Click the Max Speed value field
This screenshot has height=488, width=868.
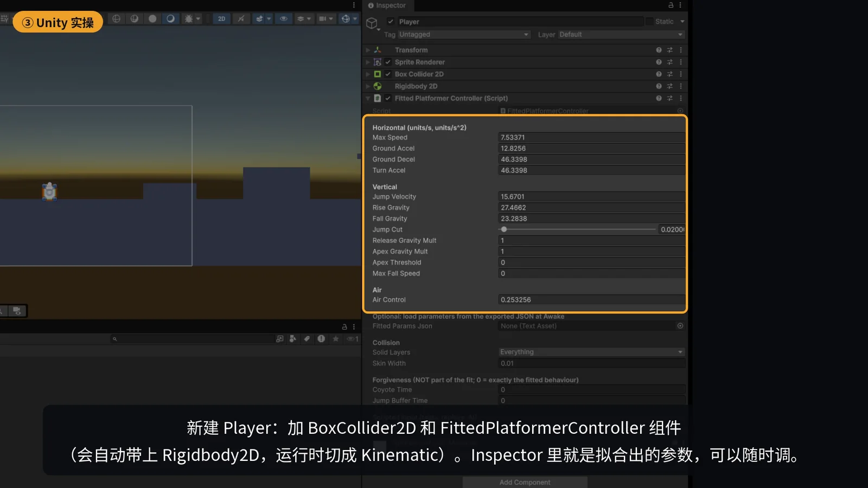coord(591,137)
